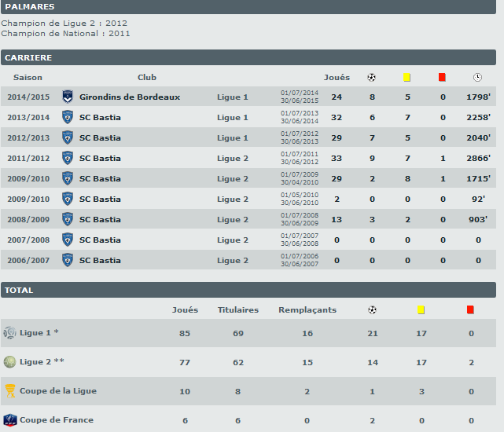The height and width of the screenshot is (432, 504).
Task: Click the Ligue 1 logo in totals
Action: pos(9,332)
